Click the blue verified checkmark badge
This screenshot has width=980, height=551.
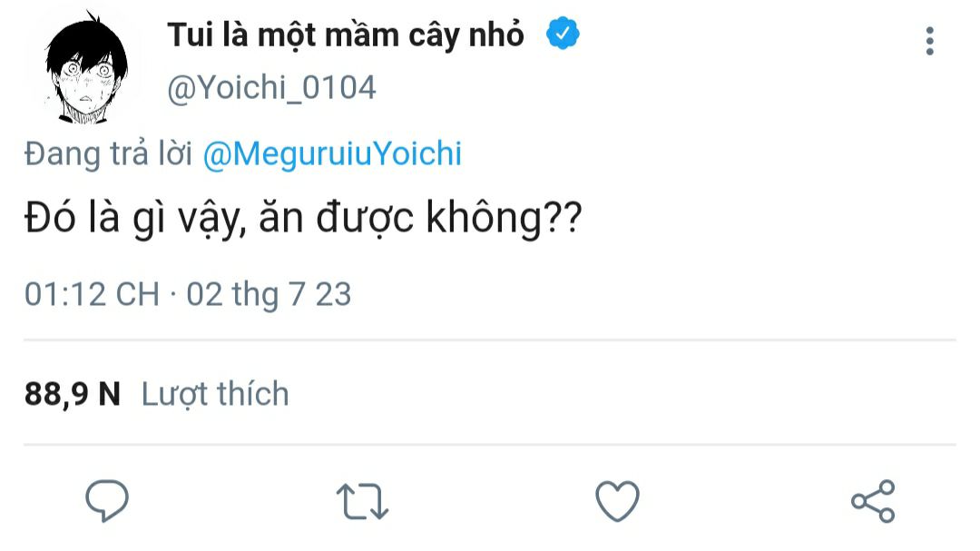point(563,34)
